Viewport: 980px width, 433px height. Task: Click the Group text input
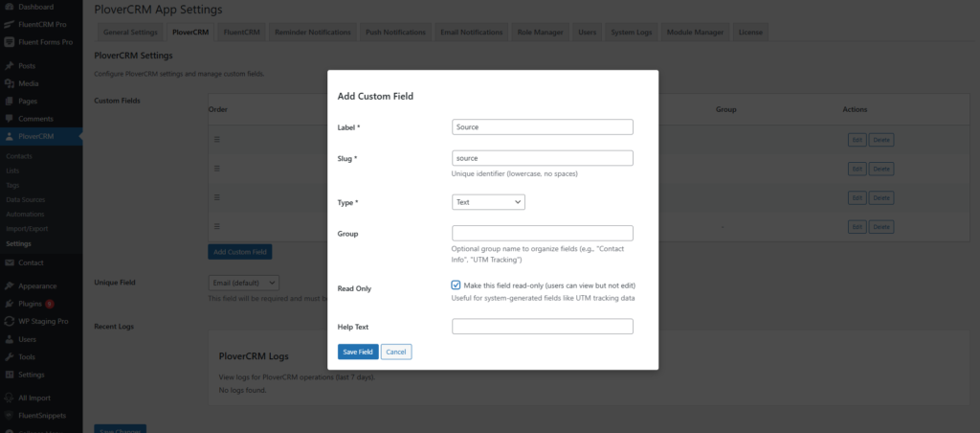coord(543,234)
